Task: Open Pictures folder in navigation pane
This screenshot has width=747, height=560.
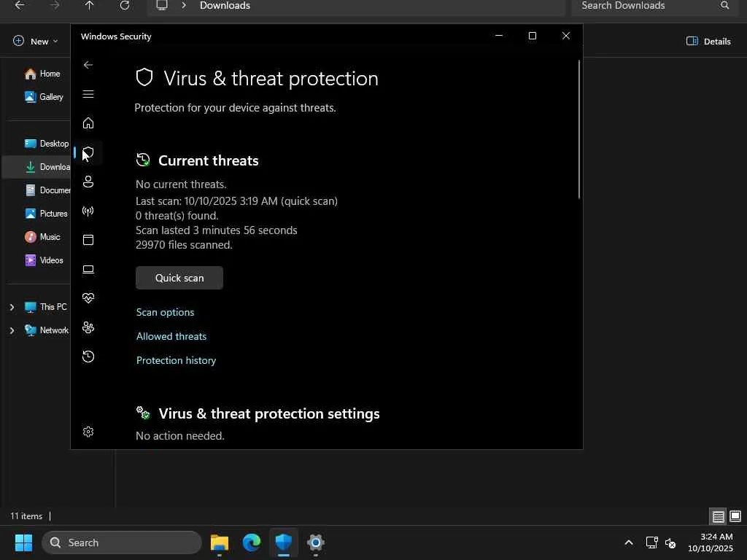Action: pos(46,214)
